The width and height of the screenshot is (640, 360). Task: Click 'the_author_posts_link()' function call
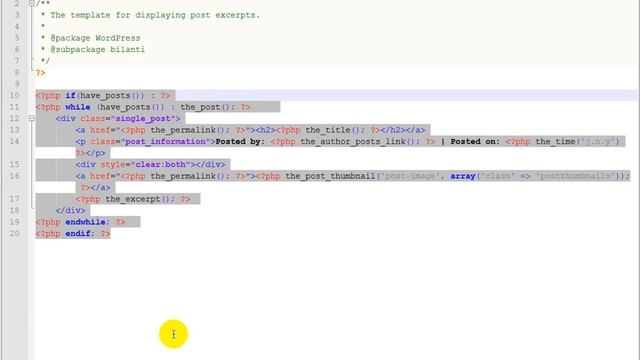tap(358, 141)
